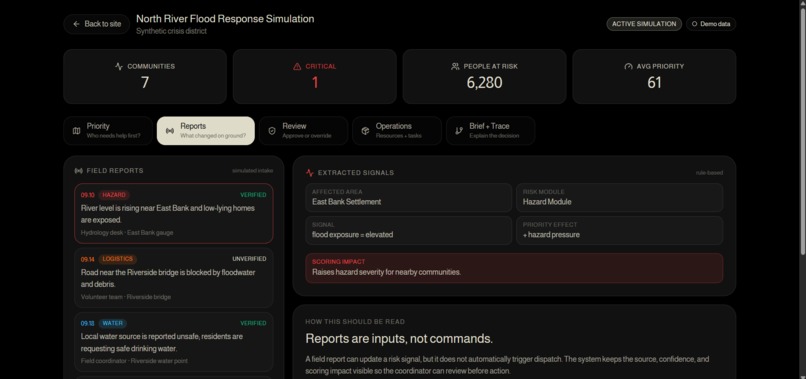This screenshot has width=806, height=379.
Task: Click the Brief + Trace branch icon
Action: tap(459, 131)
